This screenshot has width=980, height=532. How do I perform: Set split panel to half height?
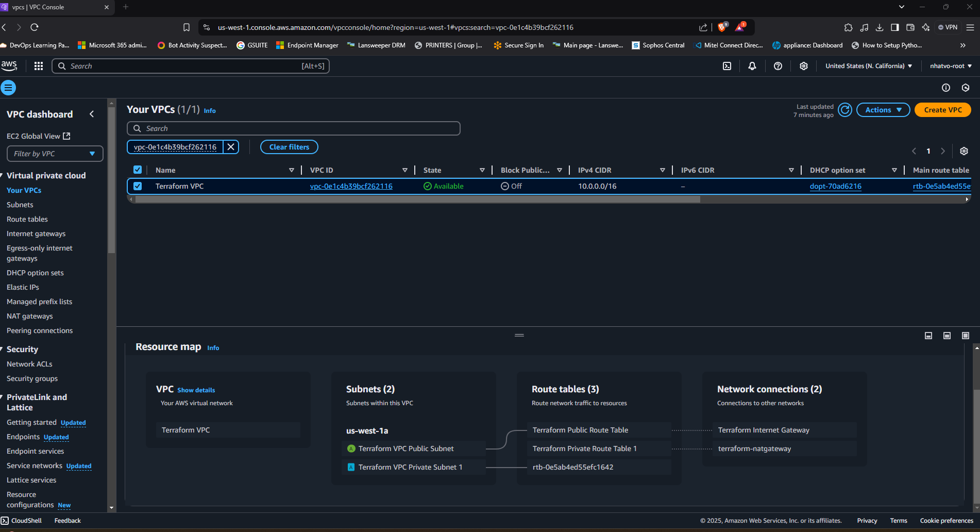(x=947, y=336)
